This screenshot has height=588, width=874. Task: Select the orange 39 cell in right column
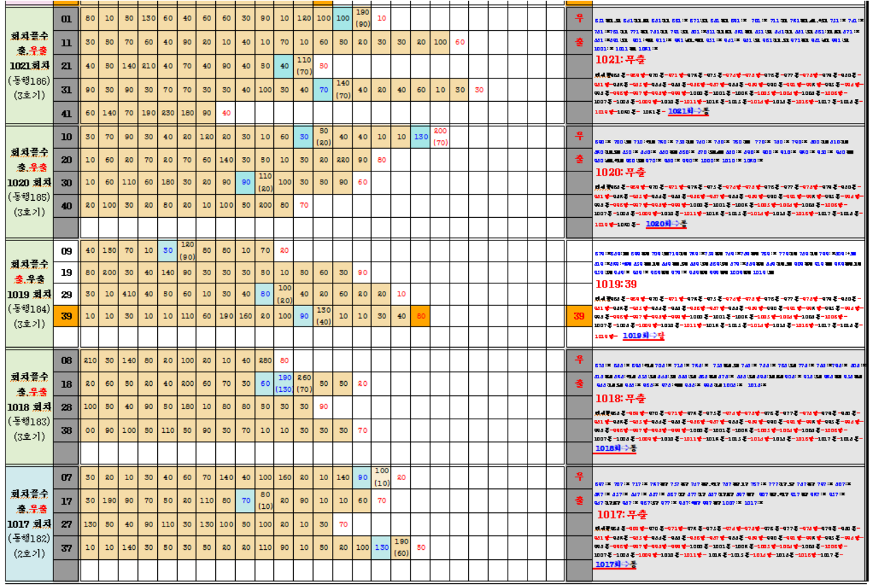pos(579,316)
